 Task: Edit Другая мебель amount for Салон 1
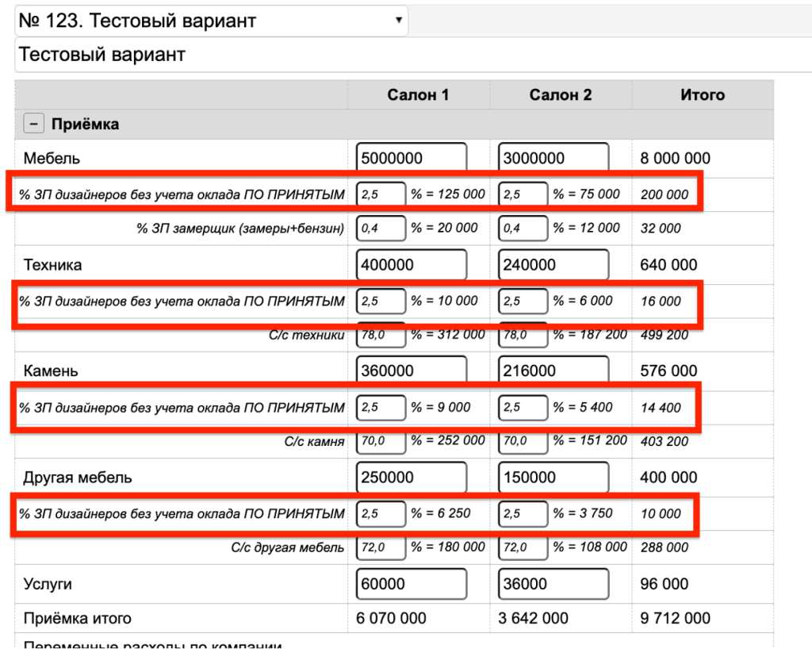pos(412,478)
